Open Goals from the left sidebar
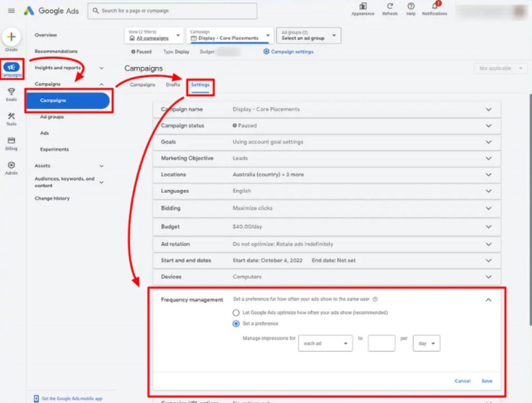The image size is (532, 403). [11, 92]
